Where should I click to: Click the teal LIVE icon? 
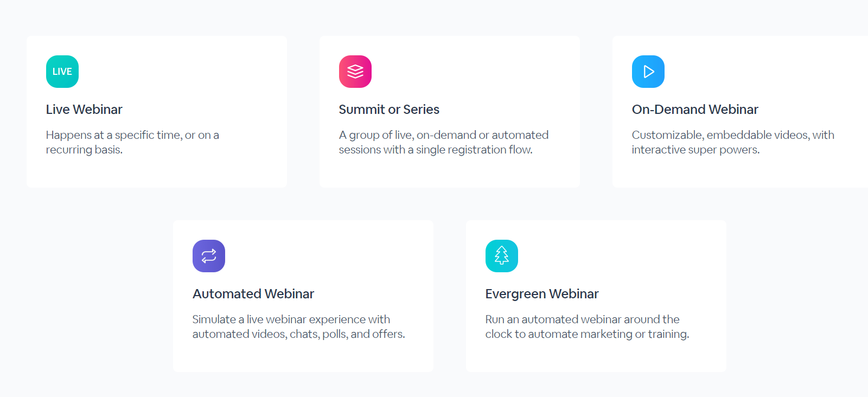click(x=62, y=72)
